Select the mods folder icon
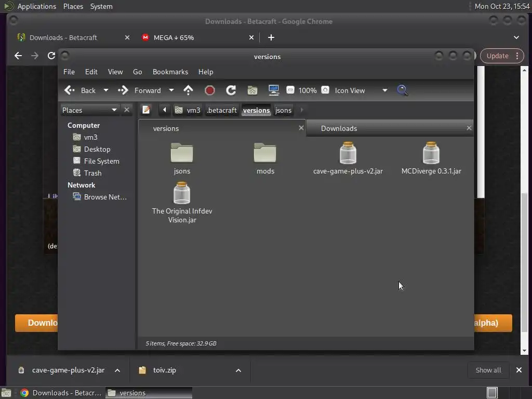 [265, 153]
